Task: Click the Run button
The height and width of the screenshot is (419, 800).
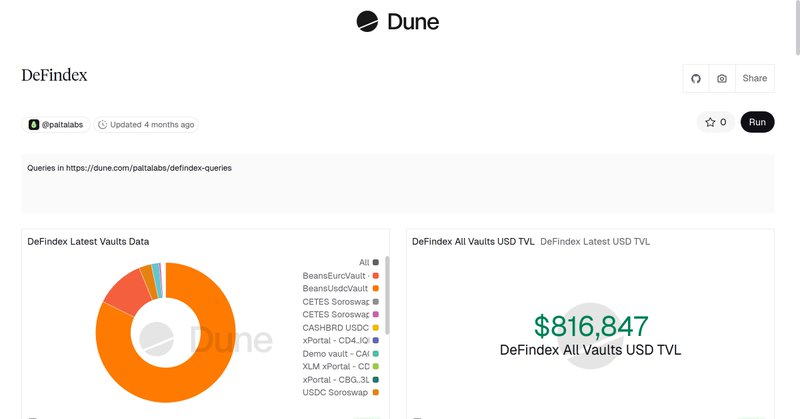Action: point(757,122)
